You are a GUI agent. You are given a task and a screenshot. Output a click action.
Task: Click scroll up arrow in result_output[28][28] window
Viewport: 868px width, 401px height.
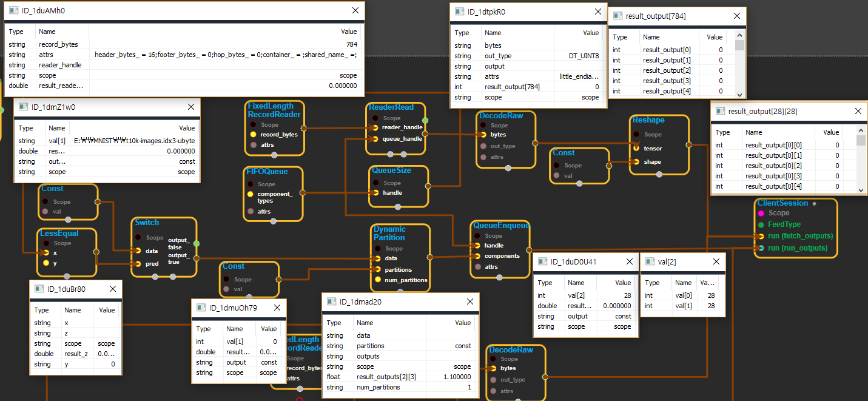coord(861,130)
